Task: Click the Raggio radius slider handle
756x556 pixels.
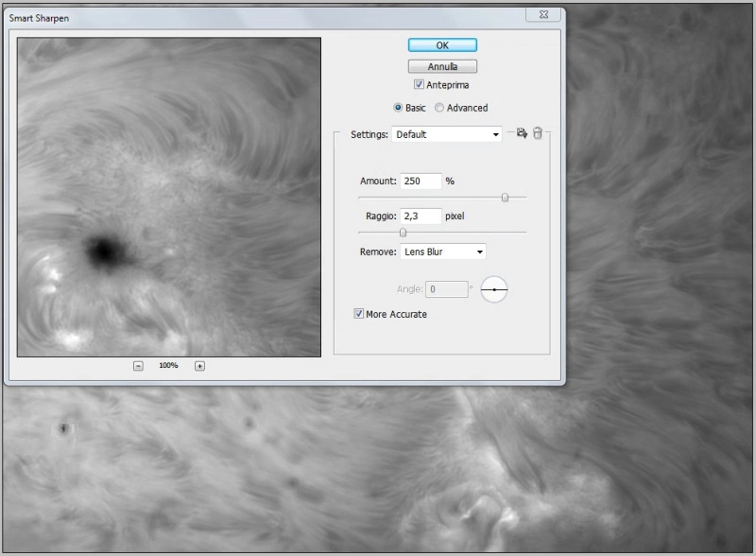Action: (403, 232)
